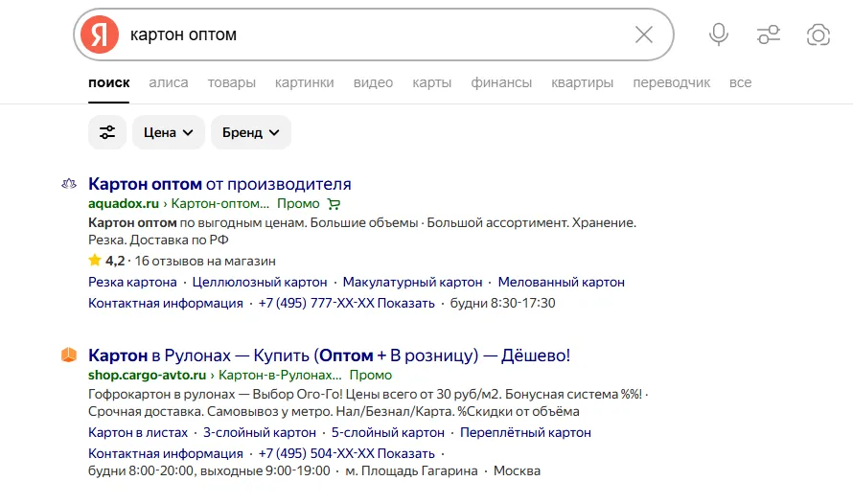Click the 4,2 rating value
Image resolution: width=853 pixels, height=504 pixels.
[115, 261]
